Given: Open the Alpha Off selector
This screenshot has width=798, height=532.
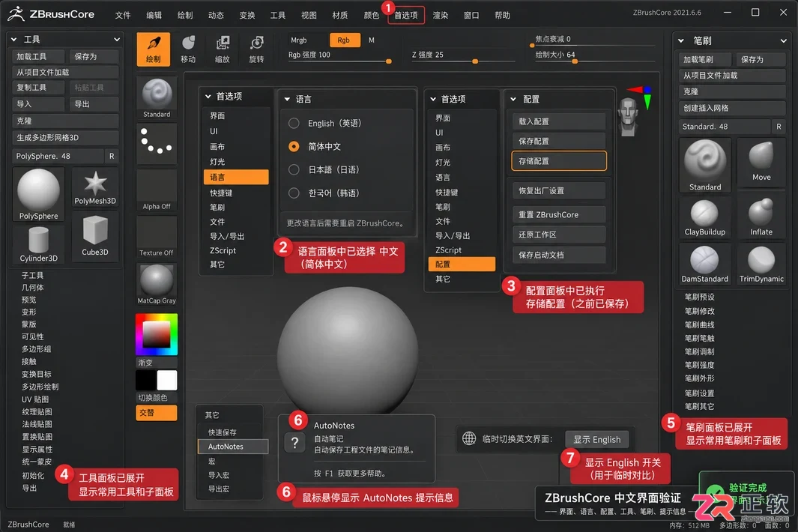Looking at the screenshot, I should click(x=157, y=190).
